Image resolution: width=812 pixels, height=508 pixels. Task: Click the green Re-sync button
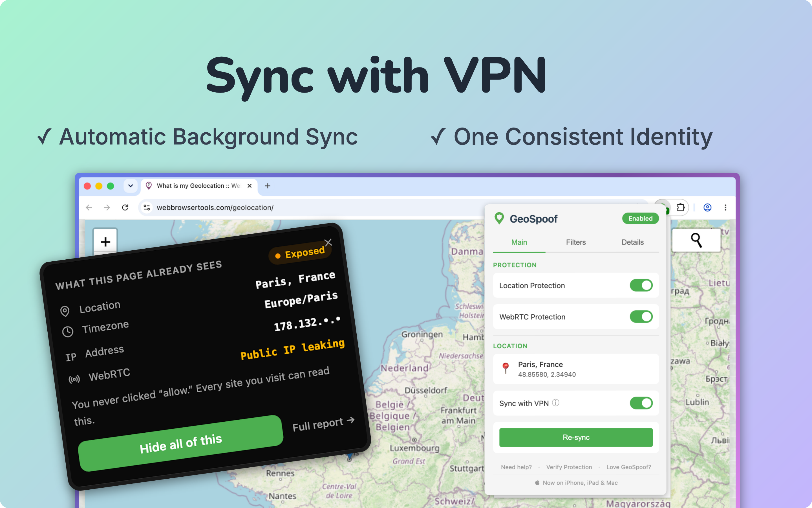click(576, 437)
